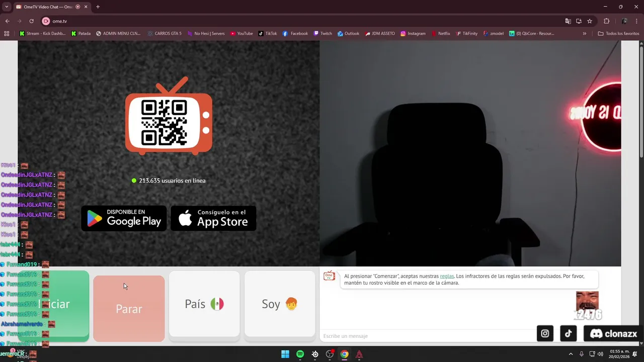Switch to Chrome in the taskbar
The height and width of the screenshot is (362, 644).
[x=344, y=354]
